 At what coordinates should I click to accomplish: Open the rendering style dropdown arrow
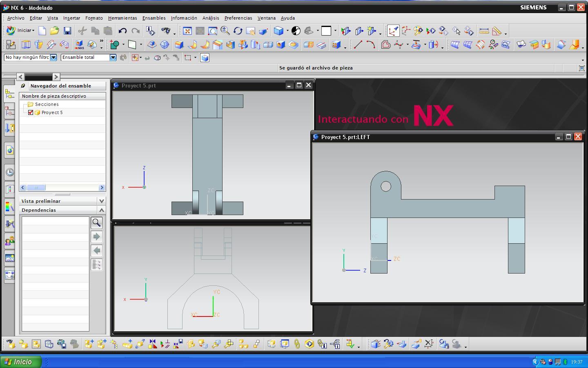click(287, 31)
